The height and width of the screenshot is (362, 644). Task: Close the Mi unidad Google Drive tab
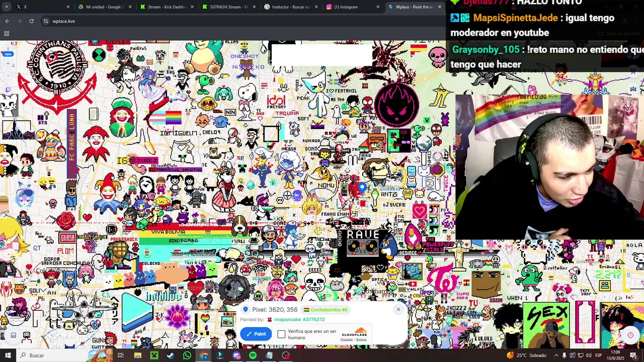[x=130, y=7]
